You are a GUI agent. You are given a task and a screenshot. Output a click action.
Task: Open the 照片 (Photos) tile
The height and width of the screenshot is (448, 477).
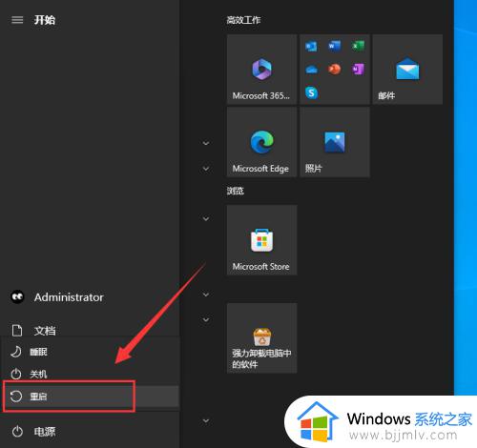[x=335, y=142]
